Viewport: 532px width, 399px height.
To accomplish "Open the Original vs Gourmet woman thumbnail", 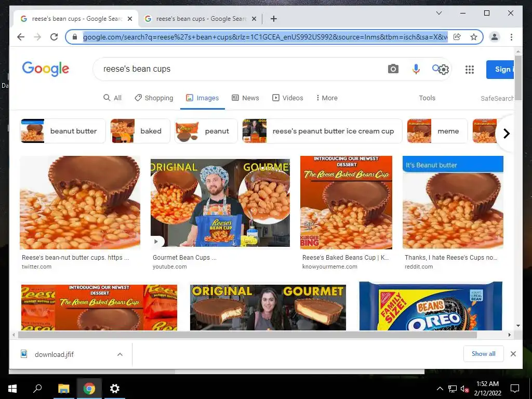I will 268,308.
